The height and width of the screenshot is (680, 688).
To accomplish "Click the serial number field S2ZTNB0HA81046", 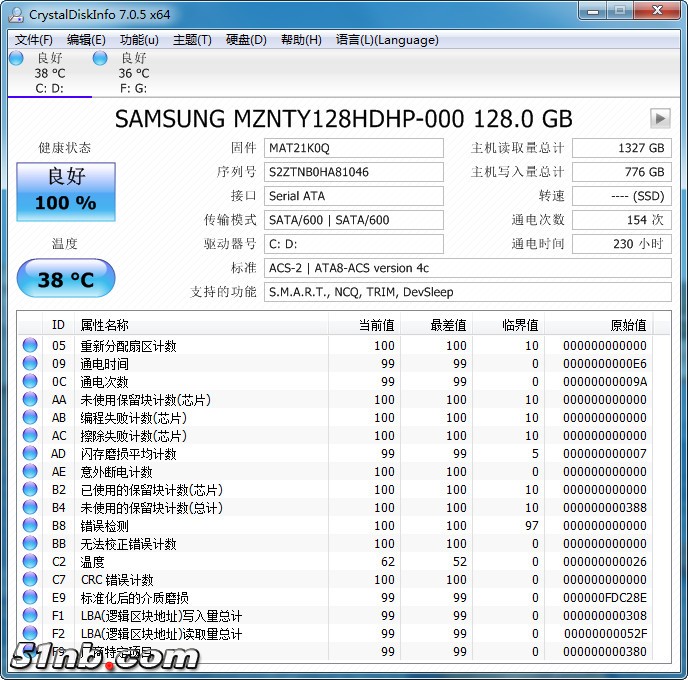I will [354, 172].
